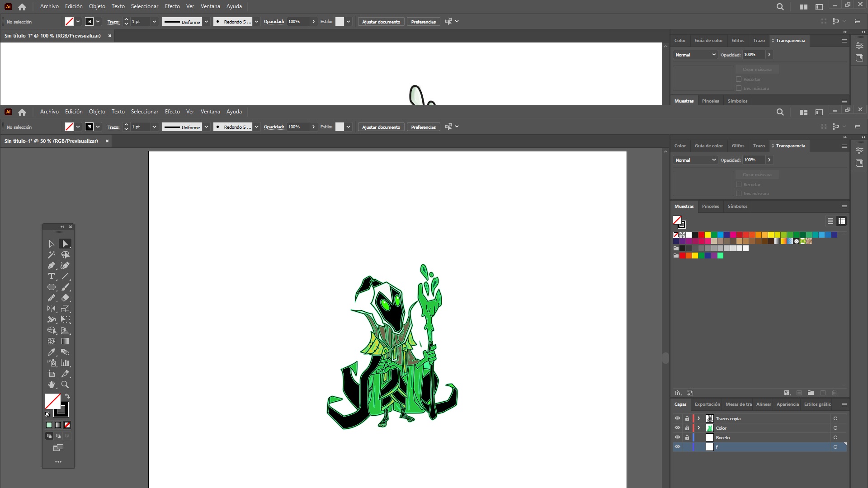Click the trash icon in the Muestras panel

835,393
